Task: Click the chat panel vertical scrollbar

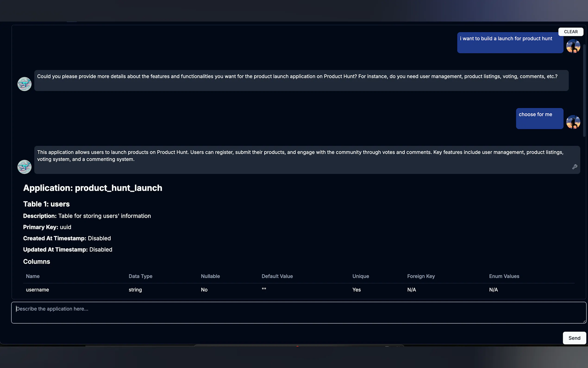Action: (584, 90)
